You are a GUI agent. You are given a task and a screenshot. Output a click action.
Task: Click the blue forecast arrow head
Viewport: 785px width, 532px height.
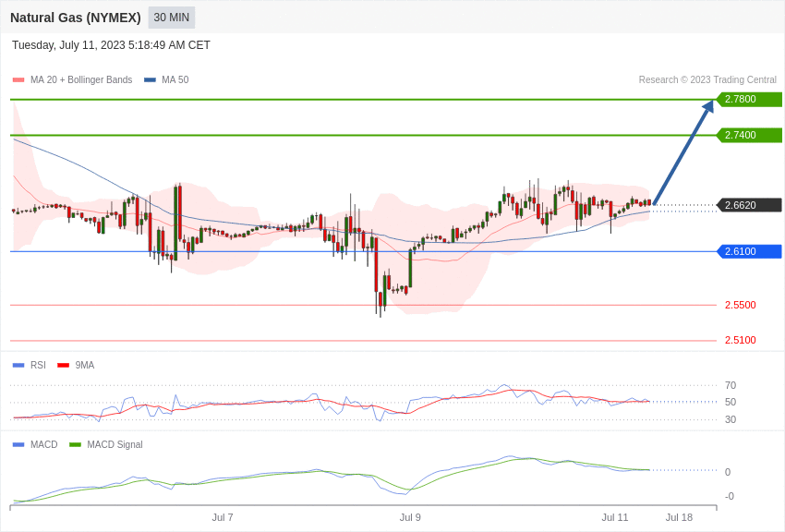707,107
